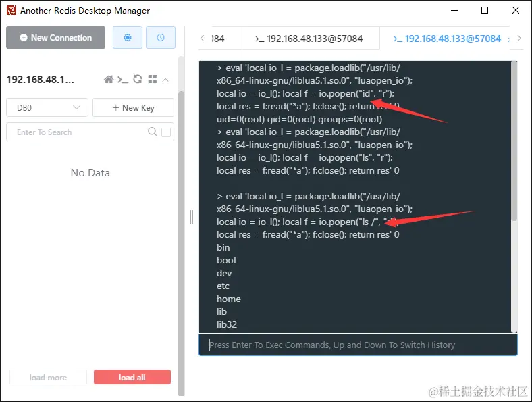
Task: Maximize the application window
Action: (x=485, y=10)
